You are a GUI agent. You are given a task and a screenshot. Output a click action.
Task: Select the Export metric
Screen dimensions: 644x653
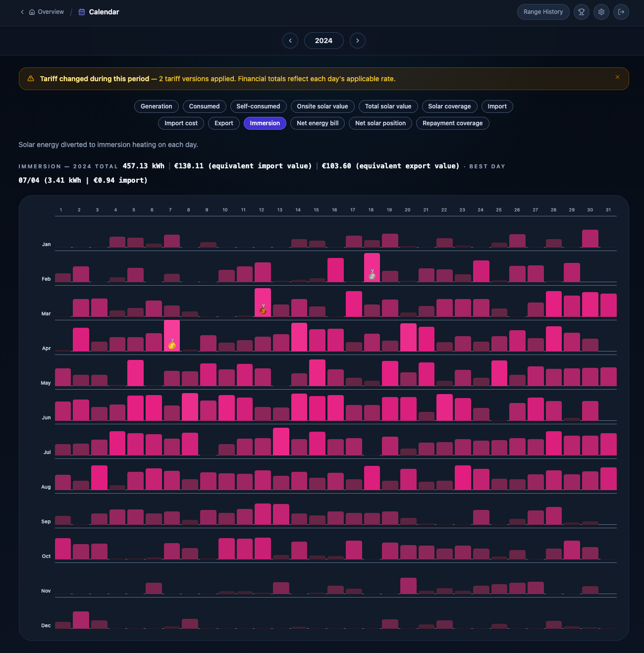pyautogui.click(x=224, y=123)
